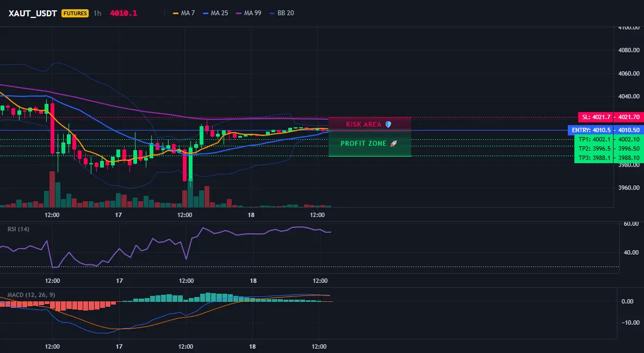
Task: Click the 4080.00 price axis label
Action: tap(629, 50)
